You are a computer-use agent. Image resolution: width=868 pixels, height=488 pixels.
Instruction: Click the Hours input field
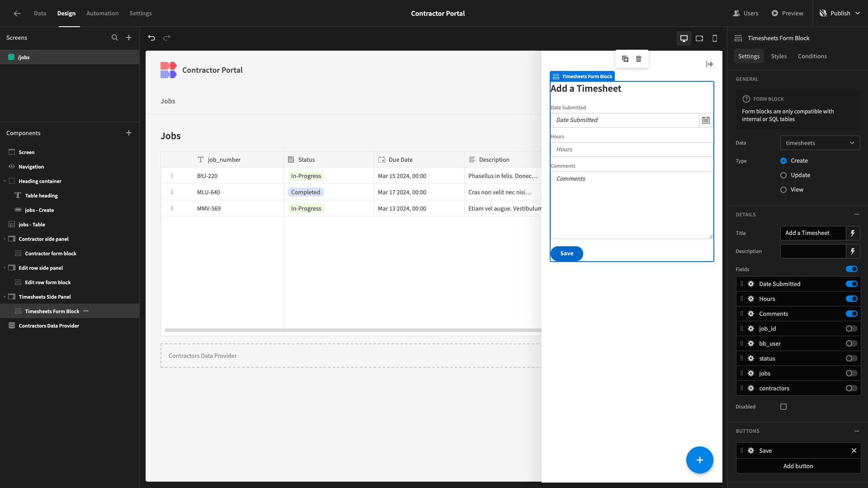point(631,149)
